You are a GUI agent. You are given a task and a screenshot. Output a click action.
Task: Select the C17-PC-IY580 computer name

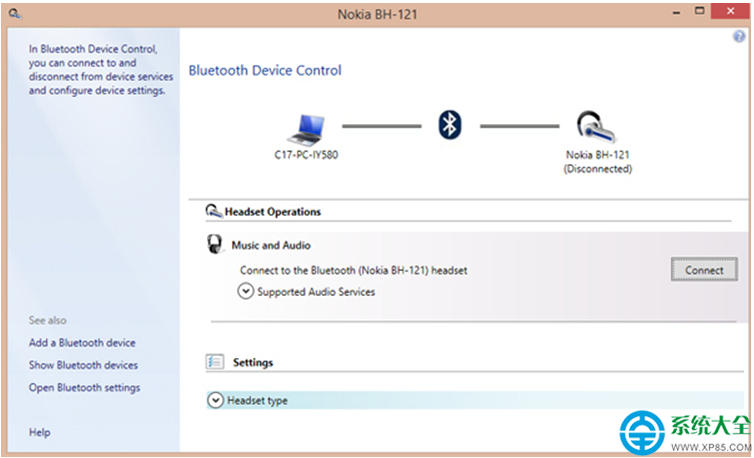pos(306,155)
